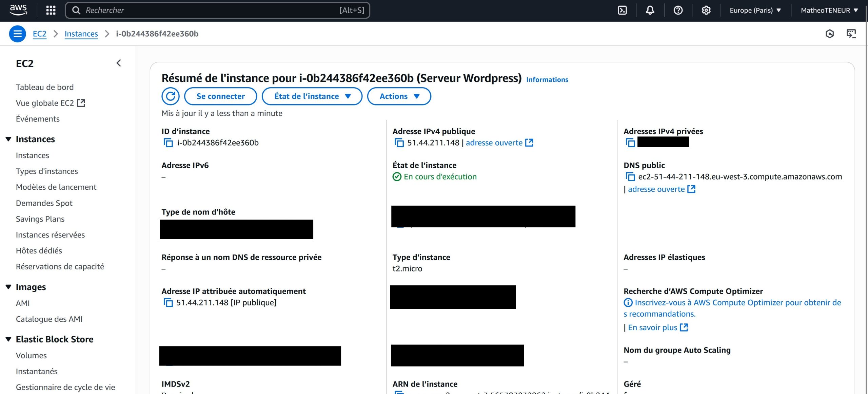Screen dimensions: 868x394
Task: Open the MatheoTENEUR account dropdown
Action: (829, 10)
